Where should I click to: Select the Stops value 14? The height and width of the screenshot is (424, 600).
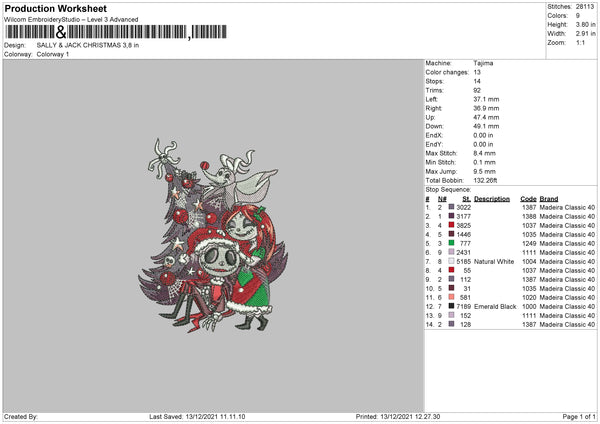point(477,82)
